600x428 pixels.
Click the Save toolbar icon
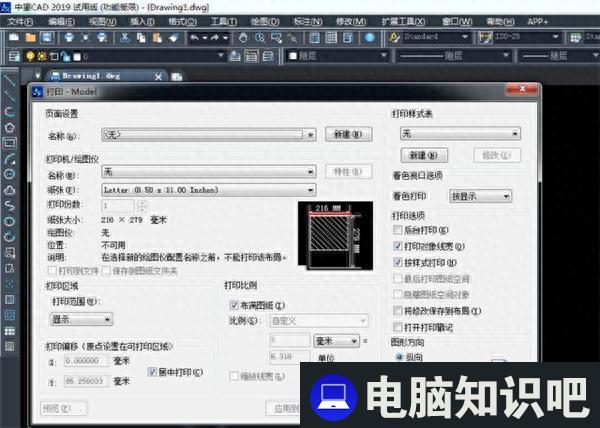point(47,37)
